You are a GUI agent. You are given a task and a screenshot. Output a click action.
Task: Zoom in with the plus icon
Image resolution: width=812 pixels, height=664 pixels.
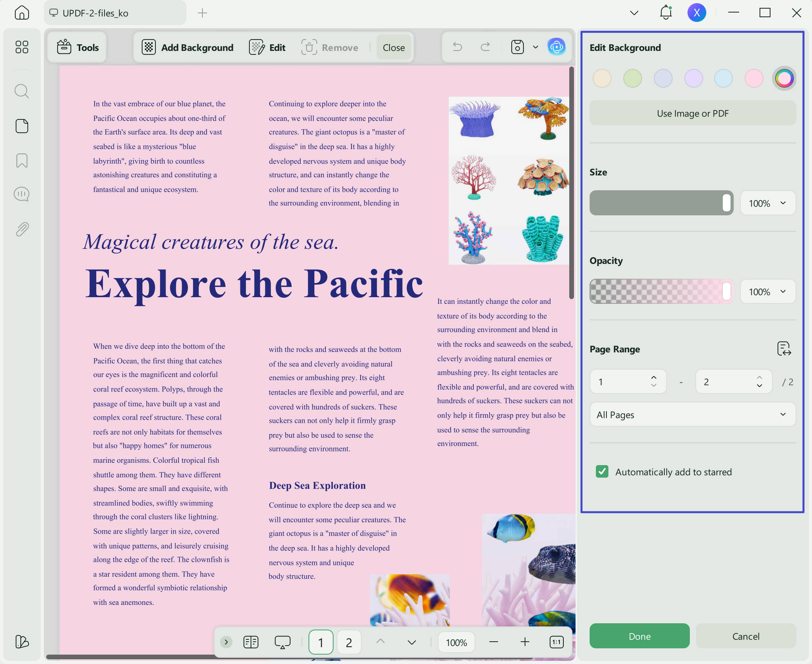525,642
